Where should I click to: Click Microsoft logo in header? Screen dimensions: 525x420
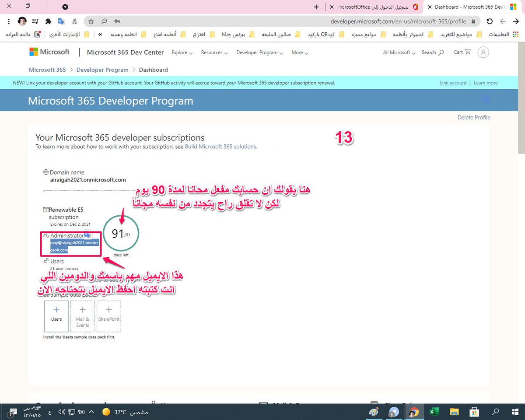click(49, 52)
